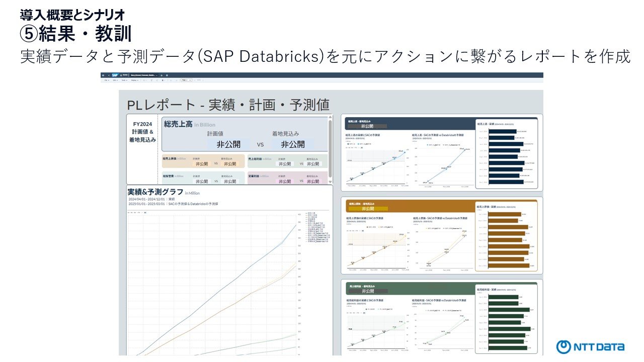Click the vertical scrollbar of KPI panel

tap(330, 136)
